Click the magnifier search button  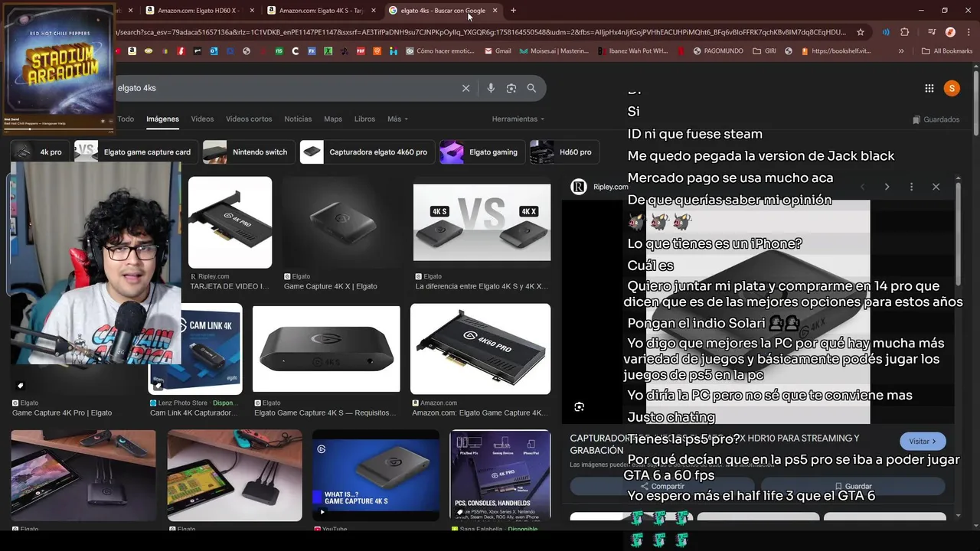point(531,88)
